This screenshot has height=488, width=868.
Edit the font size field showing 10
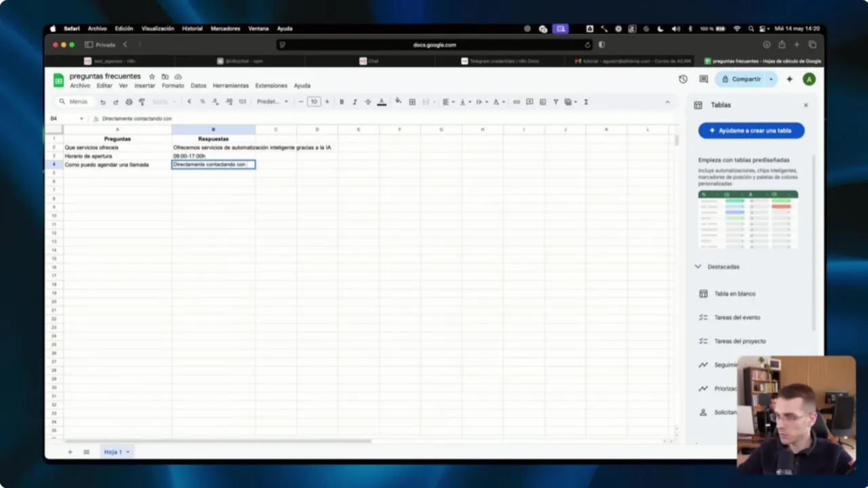pyautogui.click(x=314, y=102)
